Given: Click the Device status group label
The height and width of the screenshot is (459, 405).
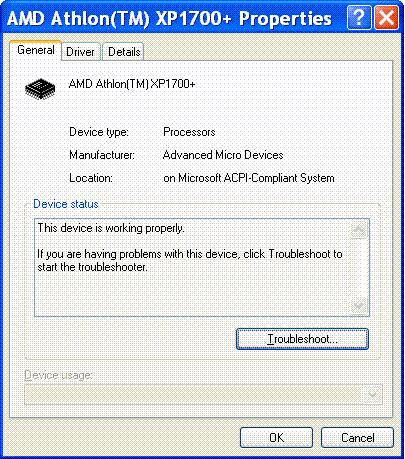Looking at the screenshot, I should (66, 204).
